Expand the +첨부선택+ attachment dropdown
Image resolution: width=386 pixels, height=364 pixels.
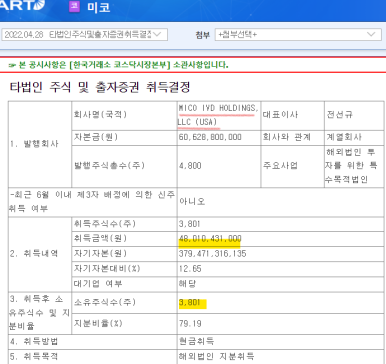click(x=298, y=34)
